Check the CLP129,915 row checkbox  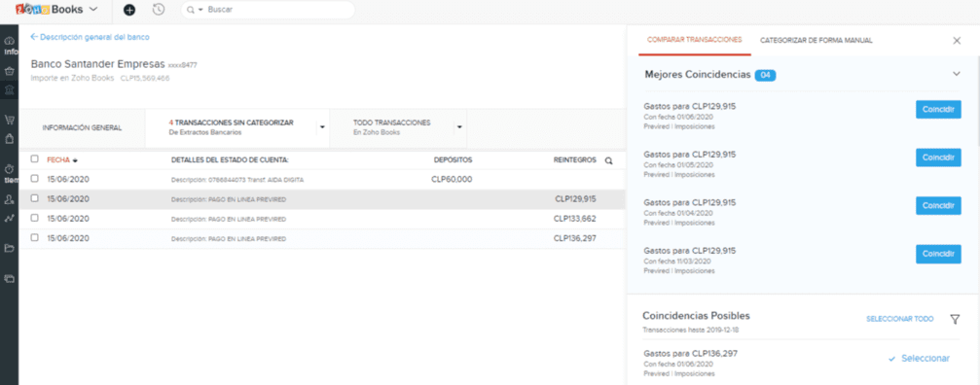tap(34, 198)
